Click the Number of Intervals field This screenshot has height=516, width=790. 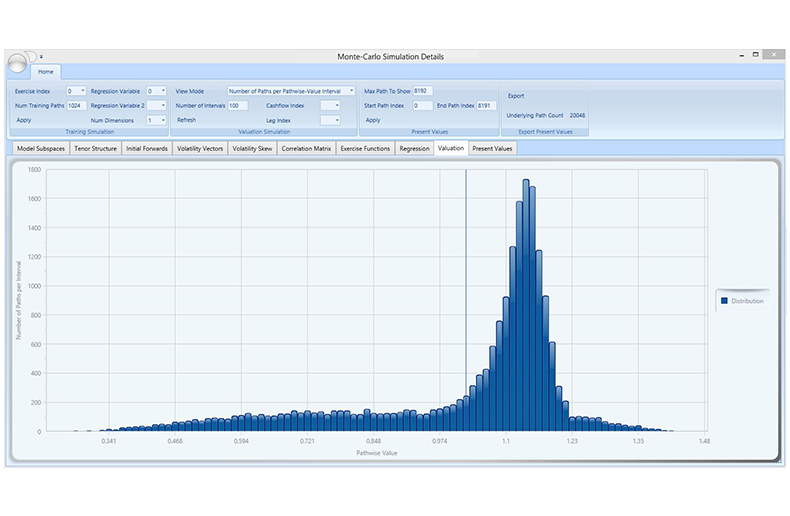point(238,105)
